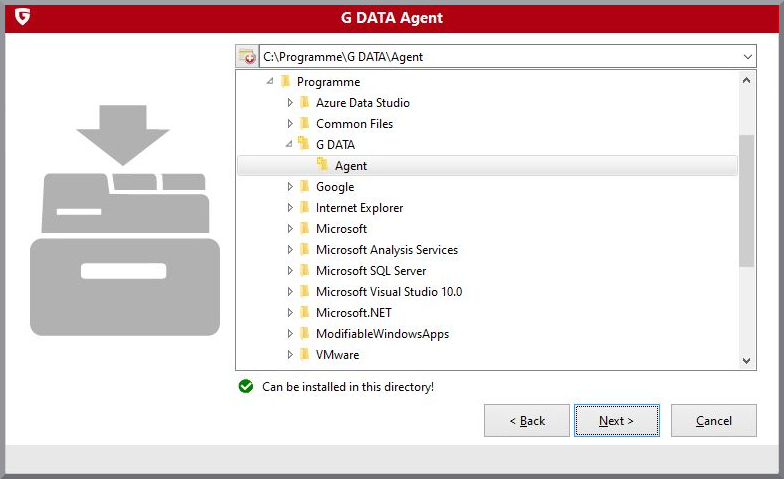Click the G DATA Agent title text

point(392,18)
